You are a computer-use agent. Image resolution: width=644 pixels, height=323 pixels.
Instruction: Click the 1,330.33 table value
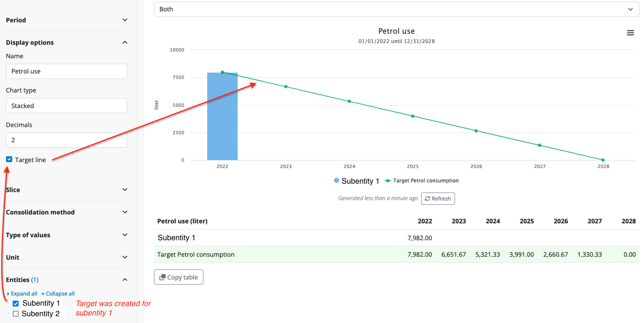click(x=589, y=255)
